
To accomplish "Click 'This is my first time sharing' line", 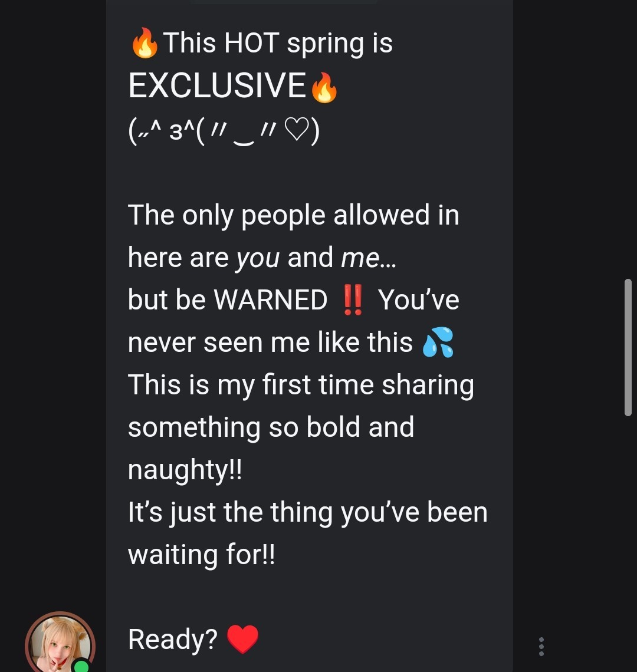I will 301,385.
